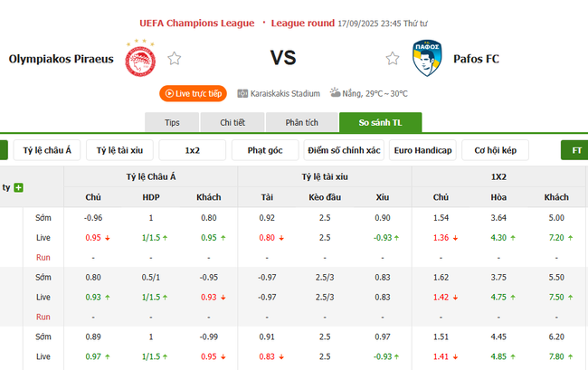Favorite Olympiakos Piraeus with the star icon
Viewport: 588px width, 370px height.
point(175,59)
